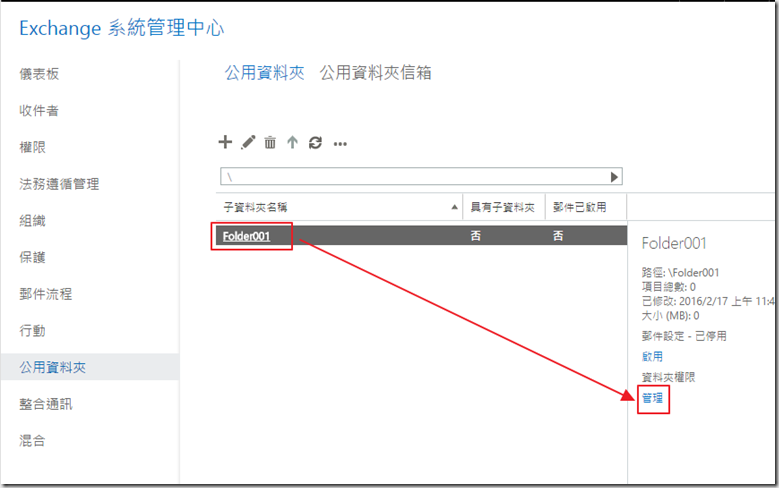The image size is (779, 488).
Task: Click 具有子資料夾 column header
Action: point(503,207)
